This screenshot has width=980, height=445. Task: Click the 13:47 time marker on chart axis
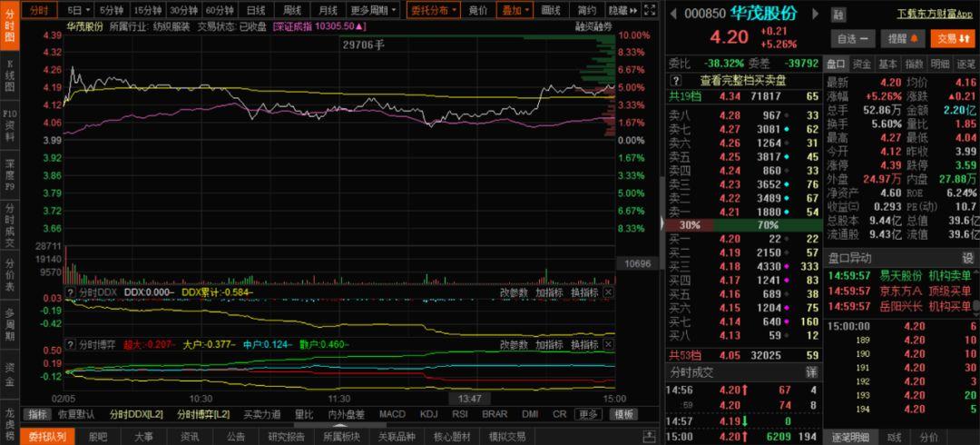tap(469, 398)
